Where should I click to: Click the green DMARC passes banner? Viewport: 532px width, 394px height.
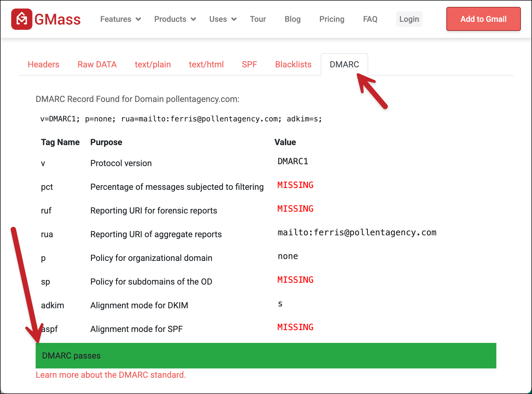click(x=266, y=356)
